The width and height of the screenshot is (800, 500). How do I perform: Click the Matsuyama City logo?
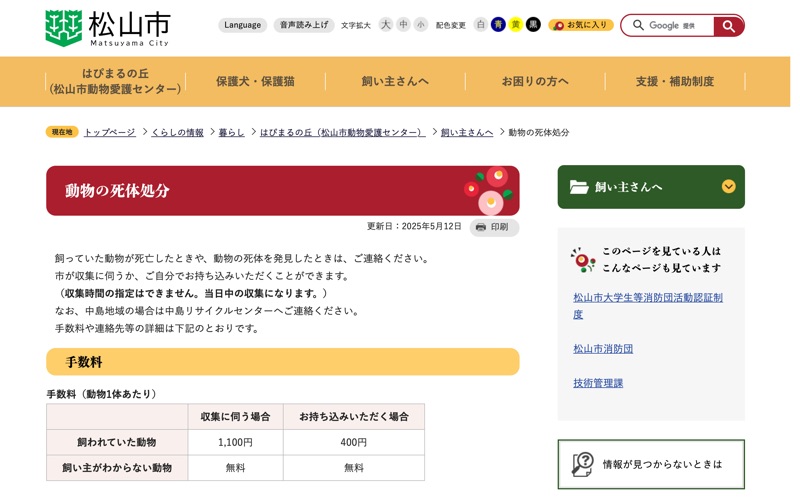pyautogui.click(x=107, y=28)
